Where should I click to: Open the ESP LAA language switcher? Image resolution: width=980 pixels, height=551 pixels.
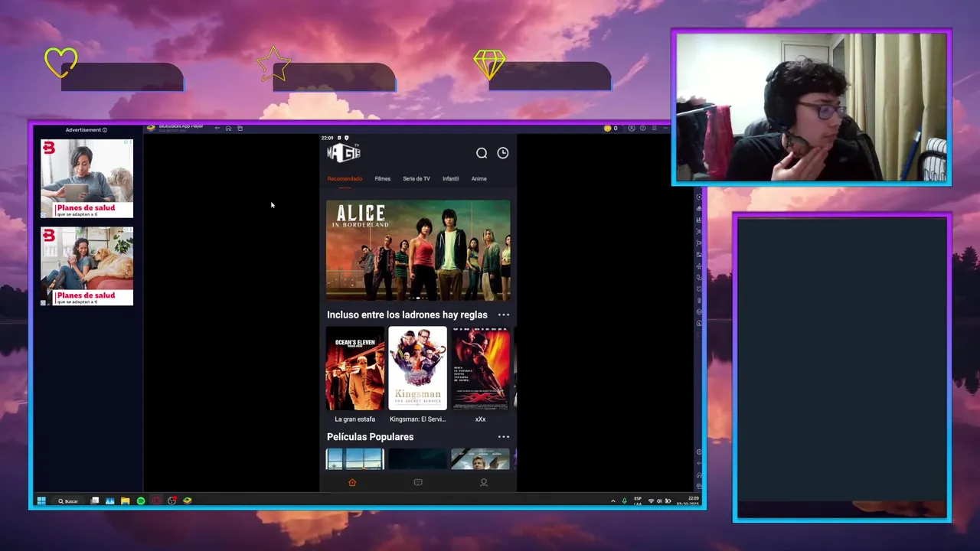(x=638, y=501)
